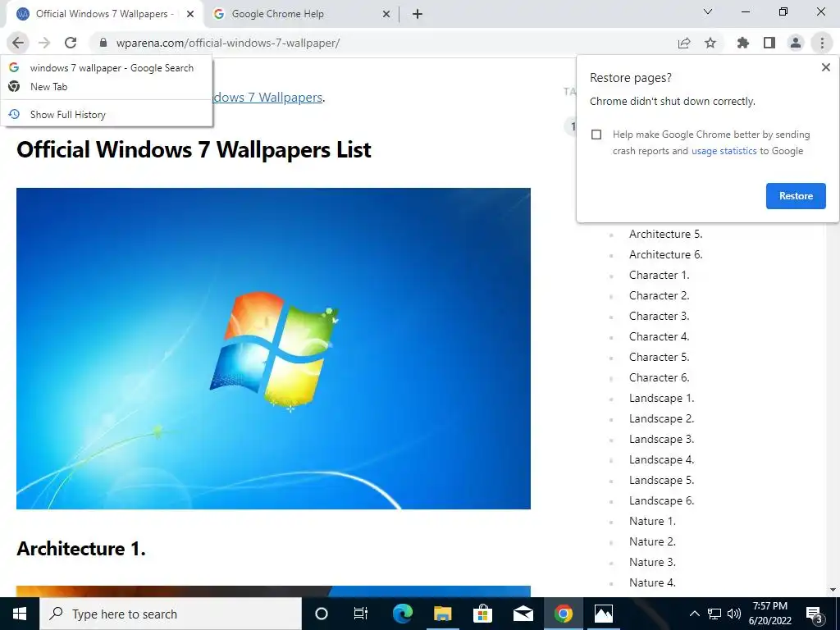This screenshot has width=840, height=630.
Task: Open Landscape 5 from list
Action: tap(662, 480)
